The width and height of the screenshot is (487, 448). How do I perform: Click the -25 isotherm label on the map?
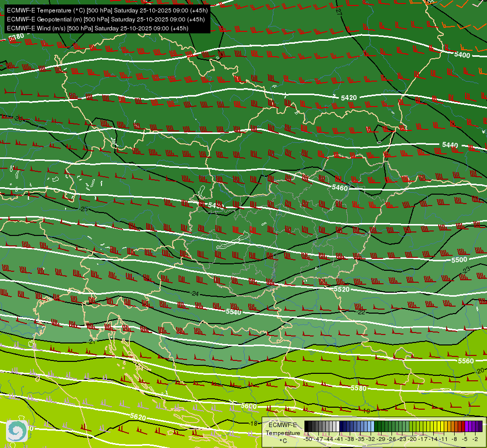[83, 209]
